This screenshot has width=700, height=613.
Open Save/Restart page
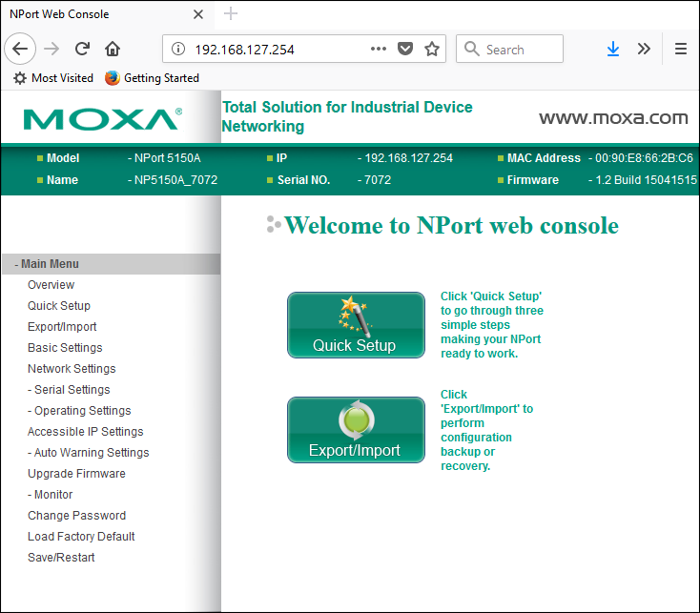[61, 558]
